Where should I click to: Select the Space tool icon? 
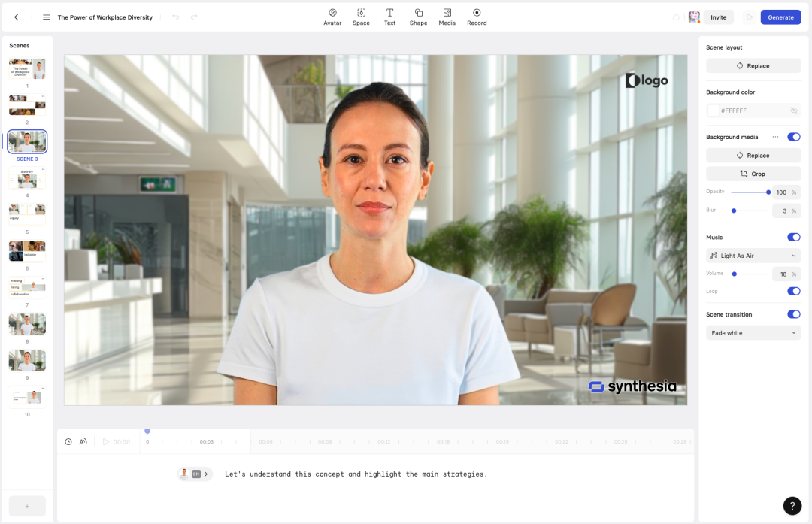[361, 13]
